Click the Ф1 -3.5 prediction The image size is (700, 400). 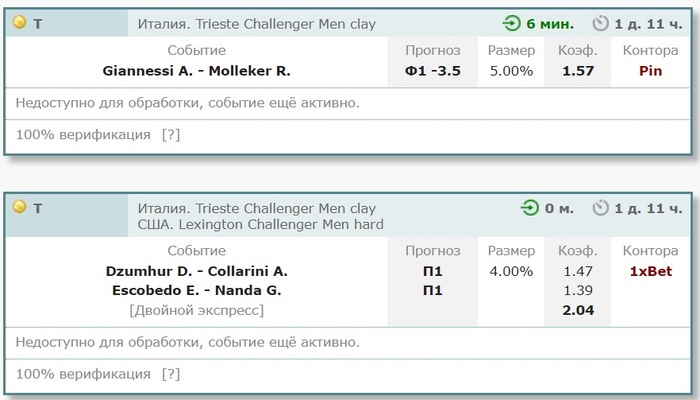coord(433,71)
